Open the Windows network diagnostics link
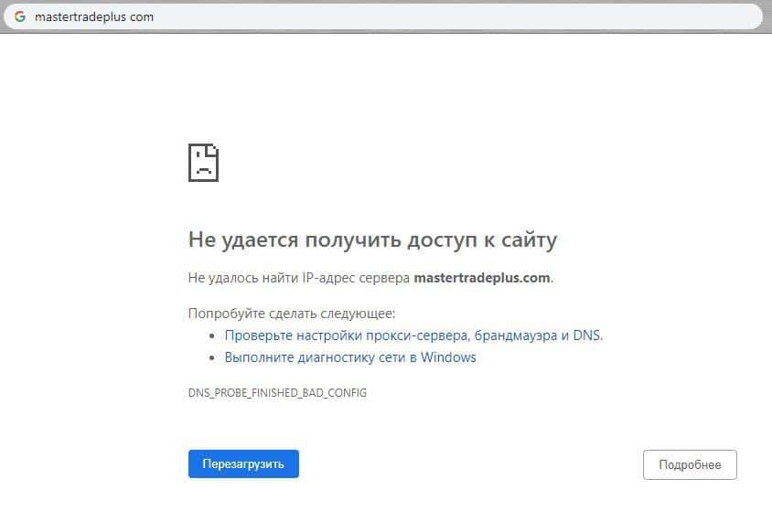772x532 pixels. point(350,357)
